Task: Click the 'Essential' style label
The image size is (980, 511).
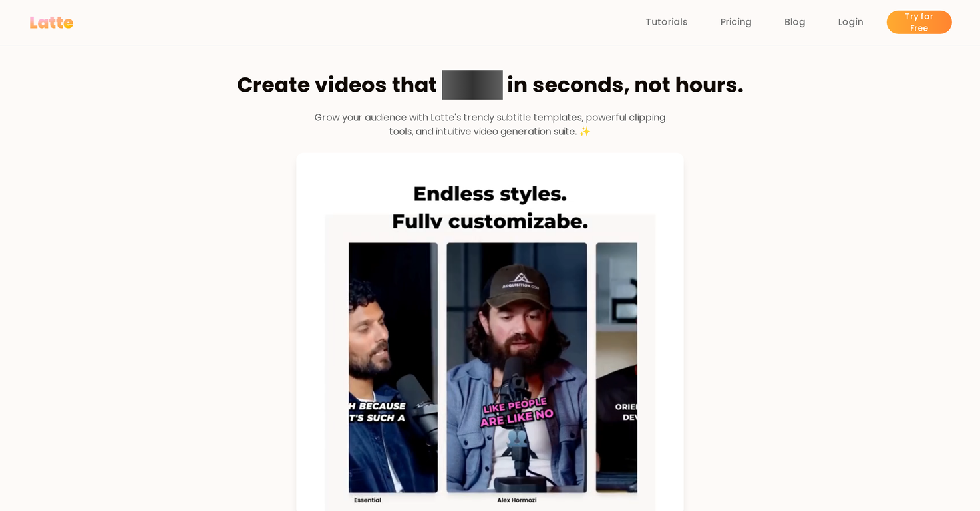Action: click(367, 500)
